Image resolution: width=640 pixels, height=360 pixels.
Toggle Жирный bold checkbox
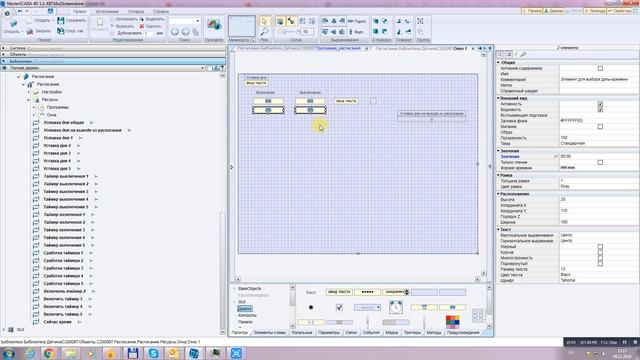[x=600, y=247]
